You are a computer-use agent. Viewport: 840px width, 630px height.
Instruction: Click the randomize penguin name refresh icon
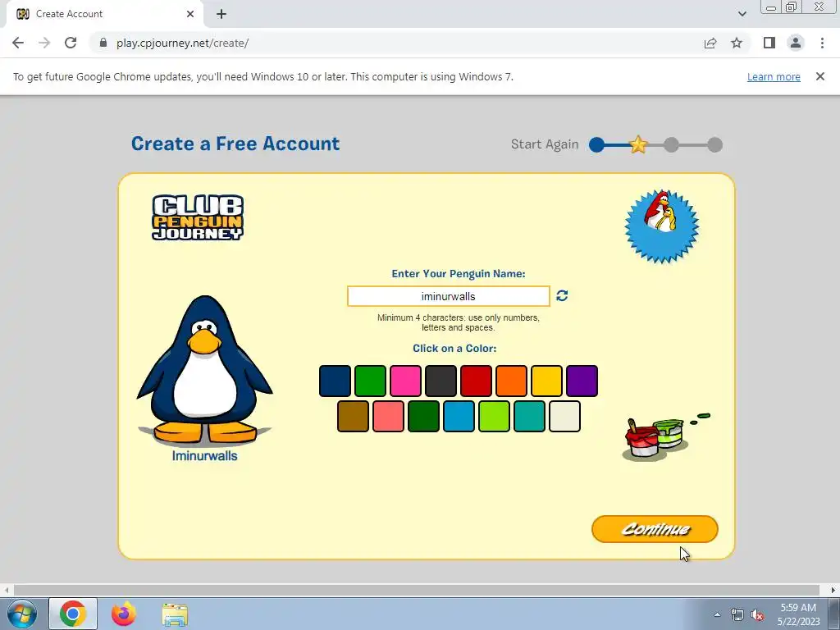562,295
